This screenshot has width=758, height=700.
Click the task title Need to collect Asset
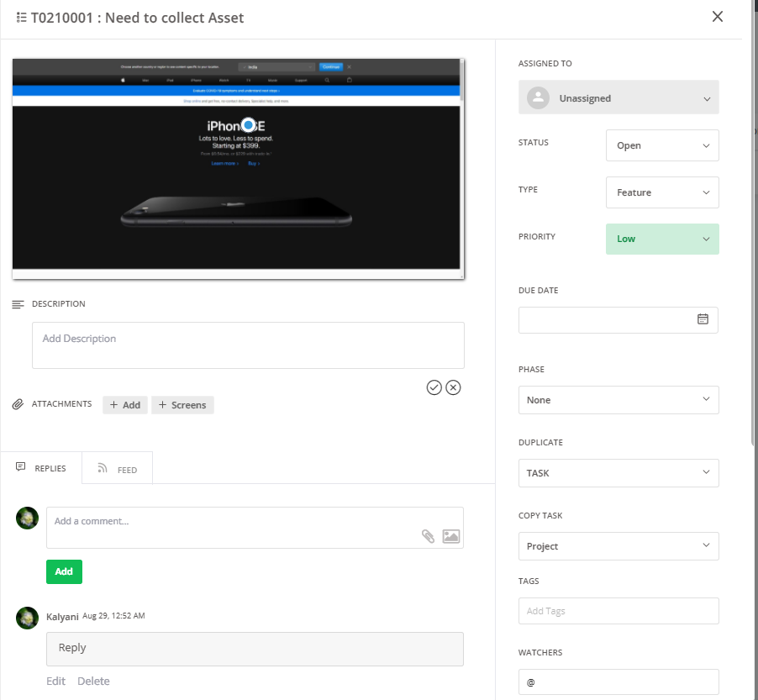click(x=175, y=18)
